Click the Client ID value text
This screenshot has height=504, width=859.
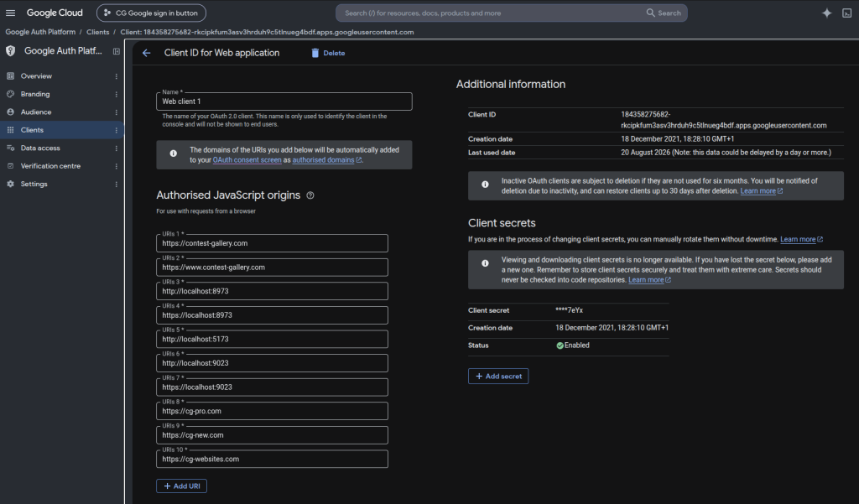click(723, 120)
